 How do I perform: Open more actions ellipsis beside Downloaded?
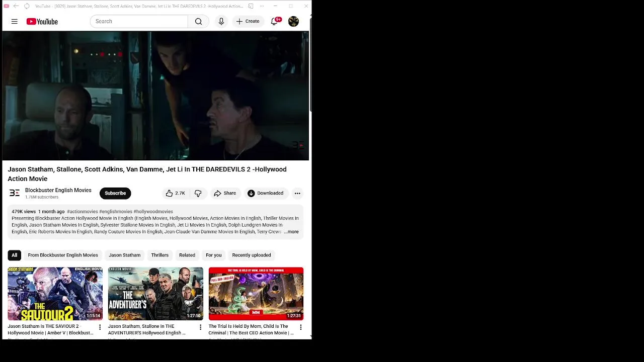point(297,193)
